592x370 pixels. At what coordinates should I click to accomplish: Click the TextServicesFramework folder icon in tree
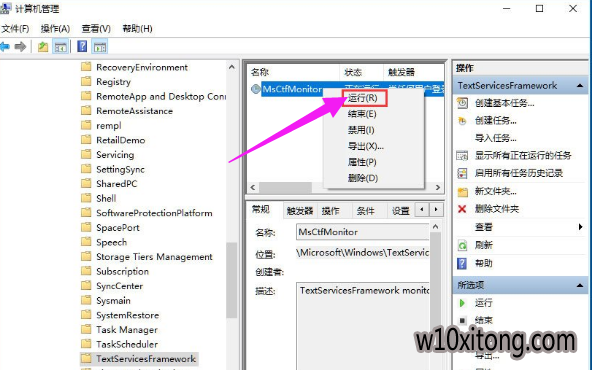pos(86,358)
